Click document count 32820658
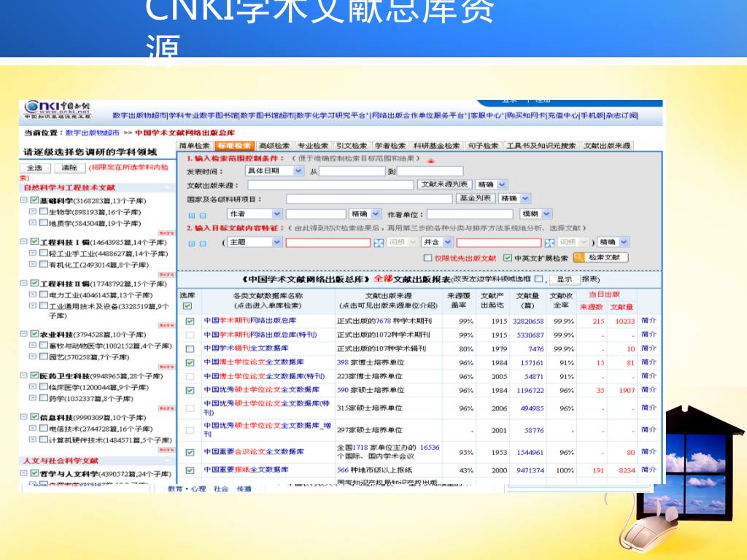The height and width of the screenshot is (560, 747). [x=528, y=322]
